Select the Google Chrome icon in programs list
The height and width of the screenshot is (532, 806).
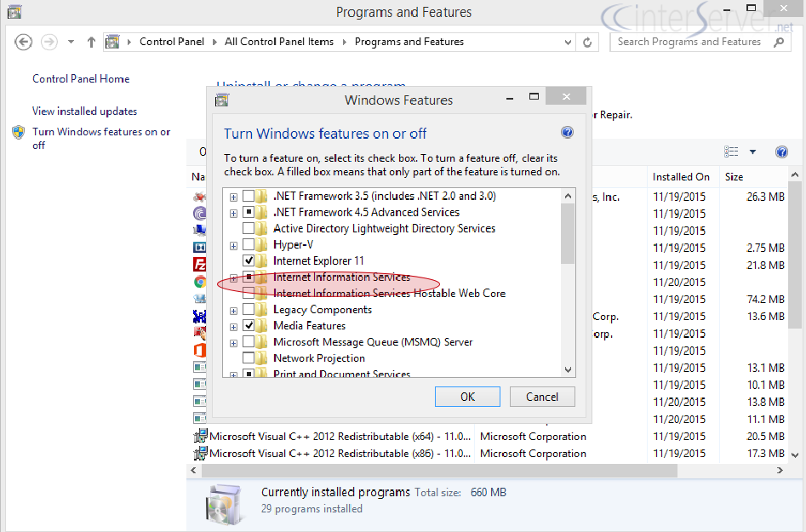199,282
